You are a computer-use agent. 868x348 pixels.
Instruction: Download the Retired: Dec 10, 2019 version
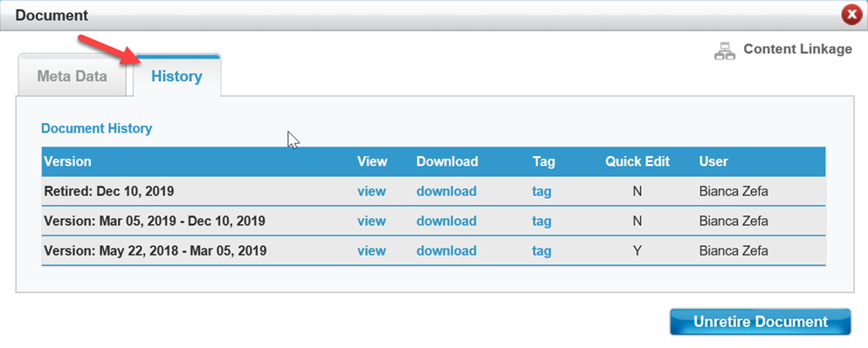(446, 191)
